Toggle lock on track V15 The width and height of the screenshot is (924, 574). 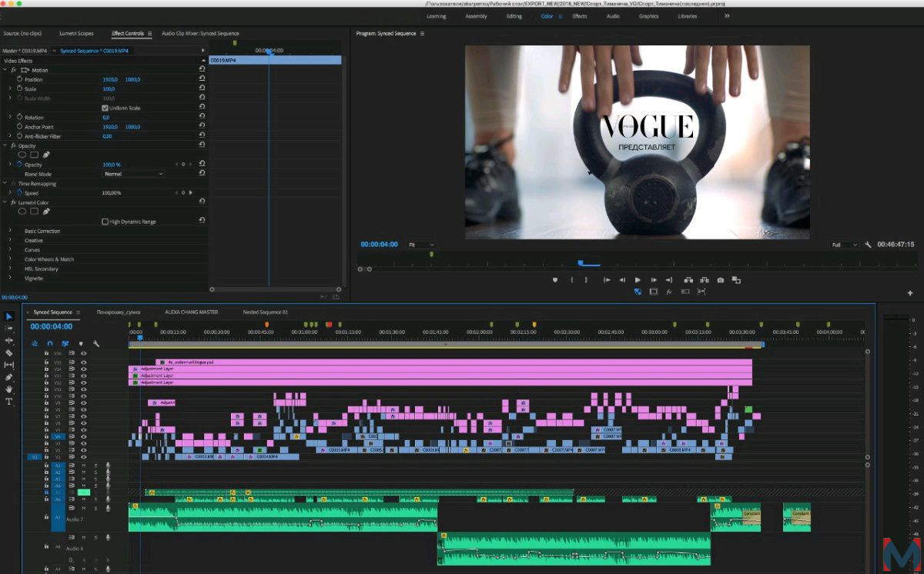pyautogui.click(x=46, y=362)
